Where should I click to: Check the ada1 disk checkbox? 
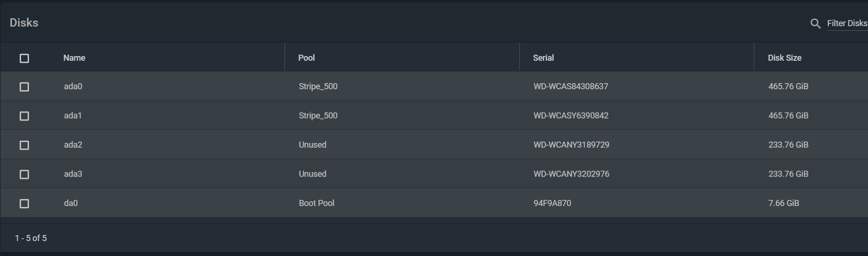24,116
